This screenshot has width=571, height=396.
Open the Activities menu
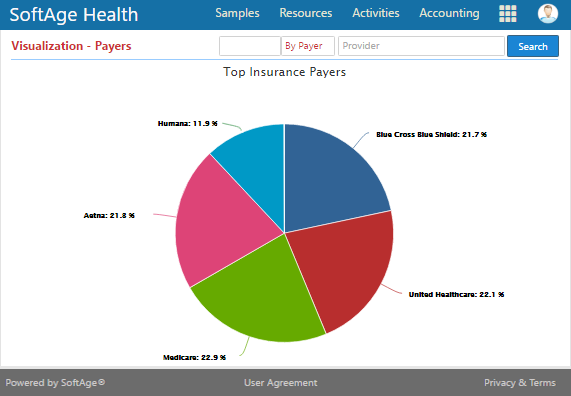[376, 13]
